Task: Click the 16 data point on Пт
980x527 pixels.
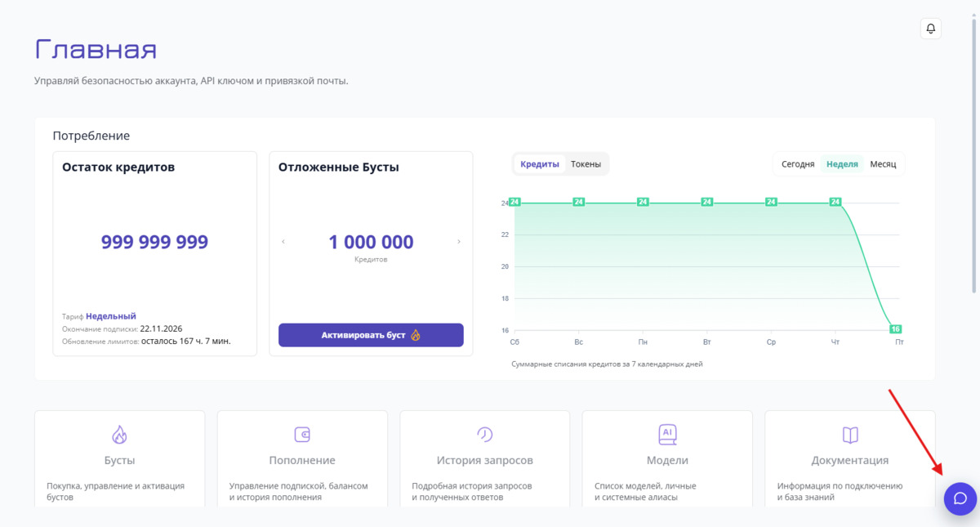Action: [895, 329]
